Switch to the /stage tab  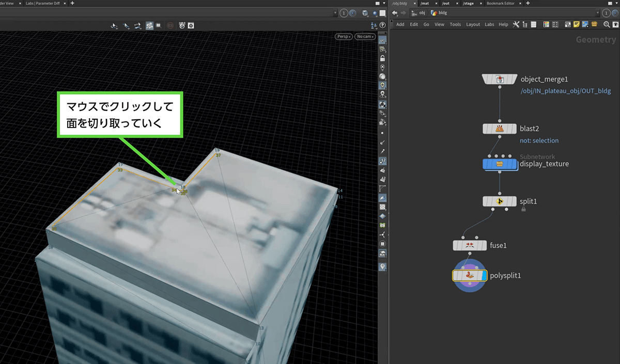coord(468,3)
